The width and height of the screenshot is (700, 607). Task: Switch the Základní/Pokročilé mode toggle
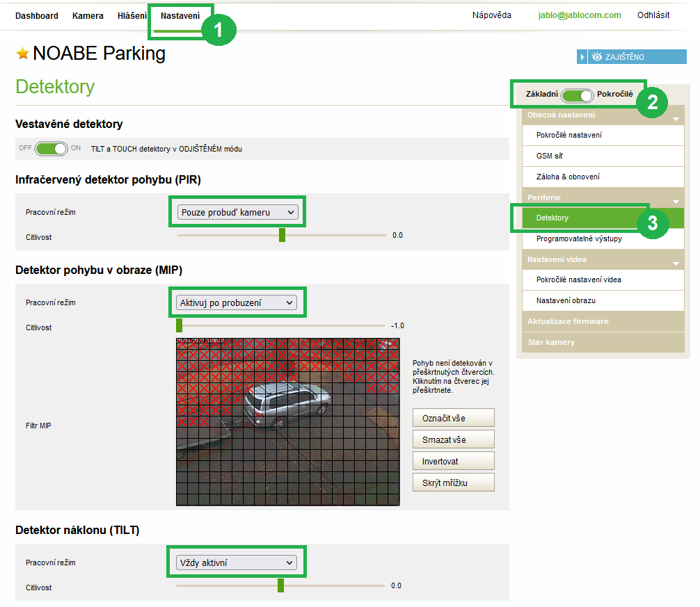pos(577,95)
